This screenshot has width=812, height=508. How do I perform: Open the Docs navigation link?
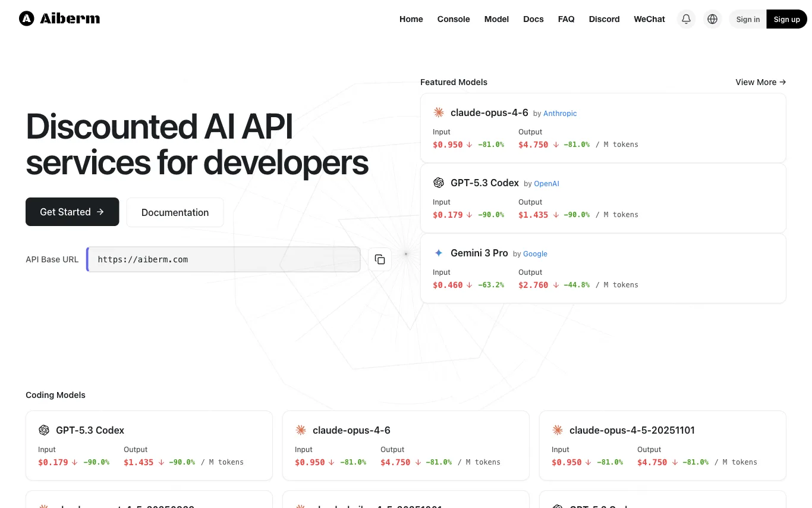click(x=533, y=19)
